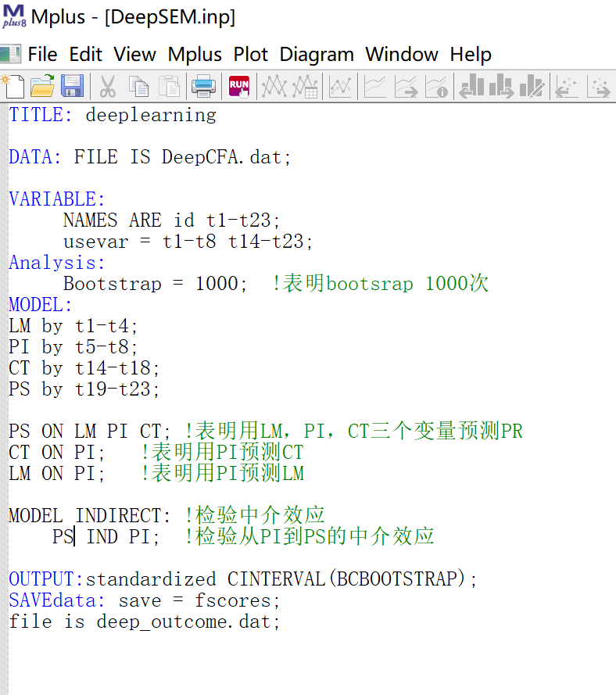
Task: Copy selection using the copy icon
Action: [x=138, y=86]
